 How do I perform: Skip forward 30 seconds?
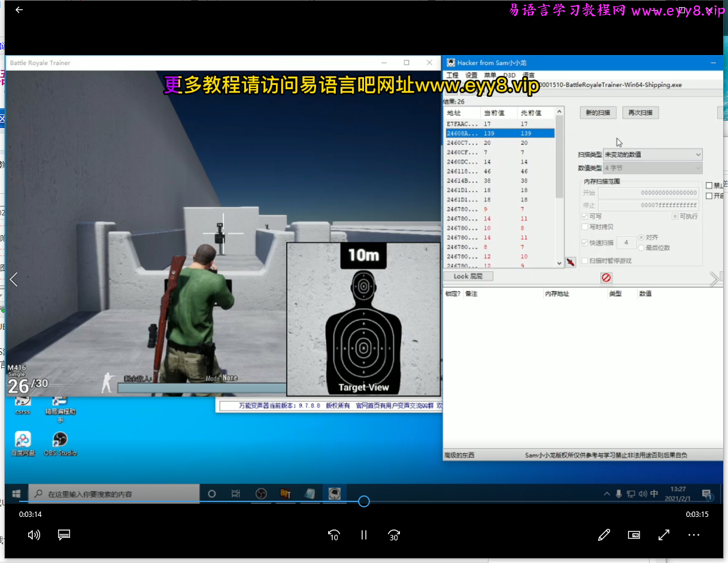[x=394, y=535]
